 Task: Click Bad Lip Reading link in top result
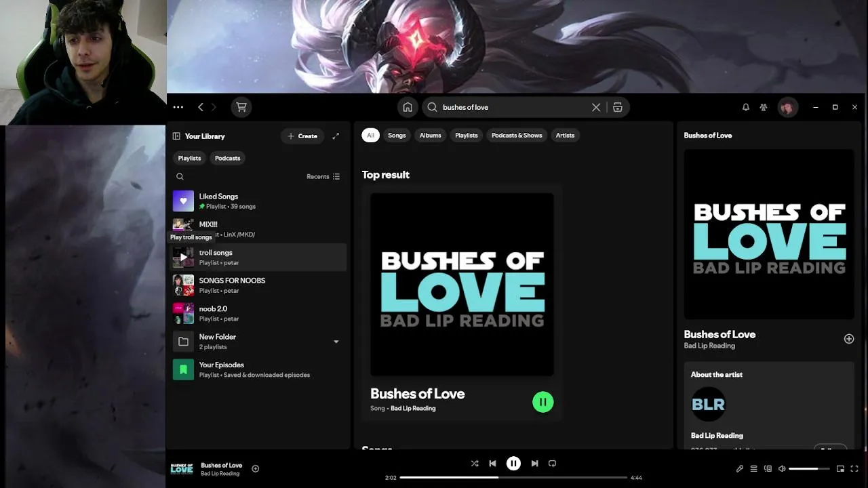click(x=413, y=409)
